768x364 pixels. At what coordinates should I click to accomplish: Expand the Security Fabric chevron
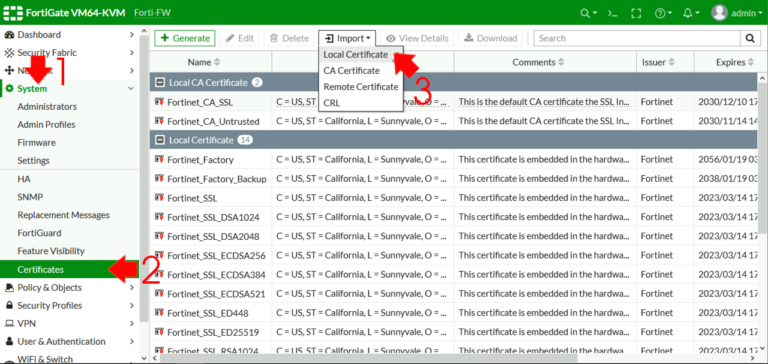131,53
